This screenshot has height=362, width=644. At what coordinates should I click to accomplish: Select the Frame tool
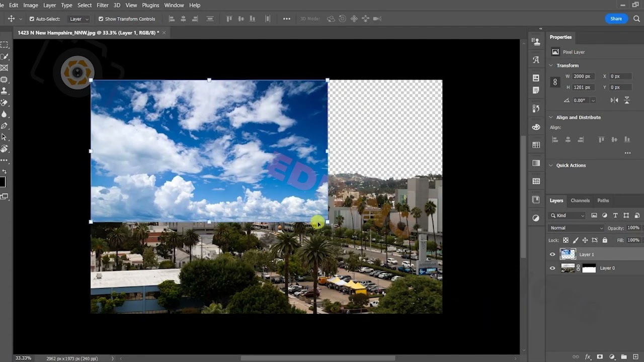point(4,68)
